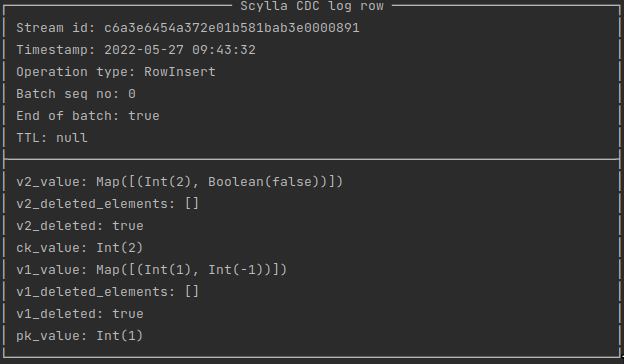Image resolution: width=624 pixels, height=364 pixels.
Task: Click the Timestamp 2022-05-27 09:43:32 line
Action: [x=136, y=50]
